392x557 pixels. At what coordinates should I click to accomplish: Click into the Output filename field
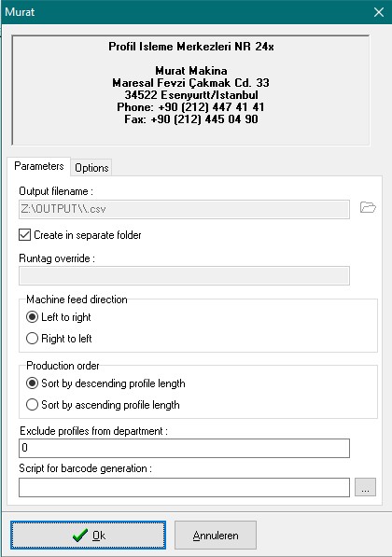(x=184, y=209)
